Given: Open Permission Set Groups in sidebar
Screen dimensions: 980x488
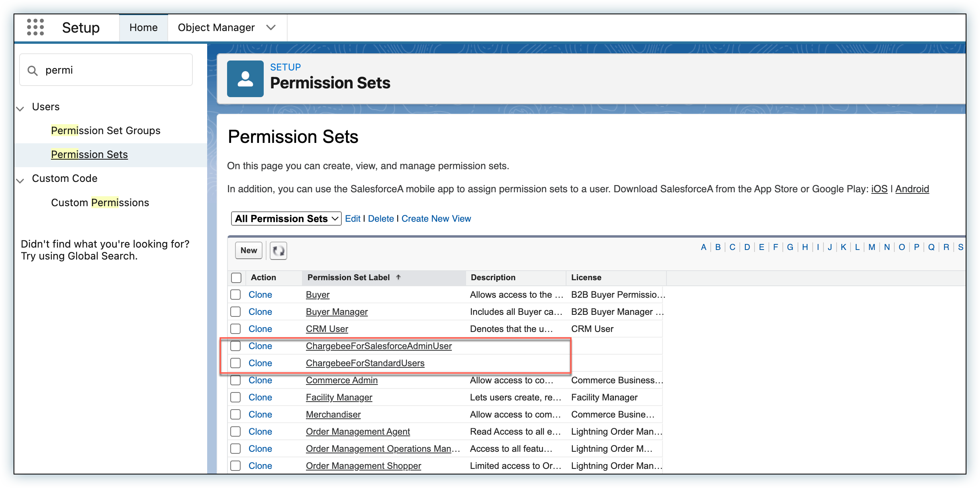Looking at the screenshot, I should pos(106,131).
